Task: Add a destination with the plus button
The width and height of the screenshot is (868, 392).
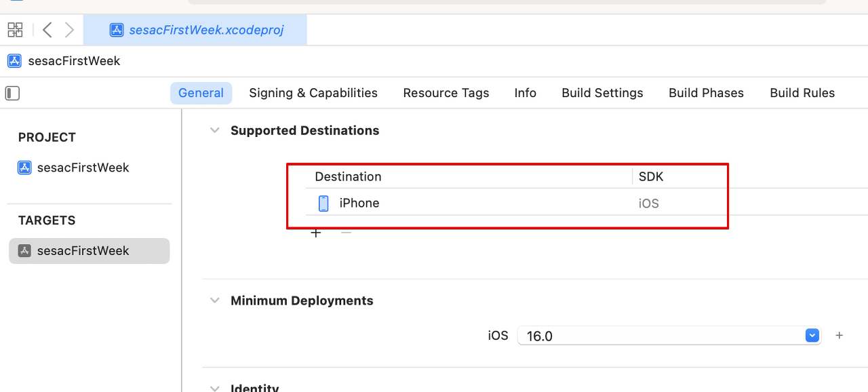Action: pos(315,233)
